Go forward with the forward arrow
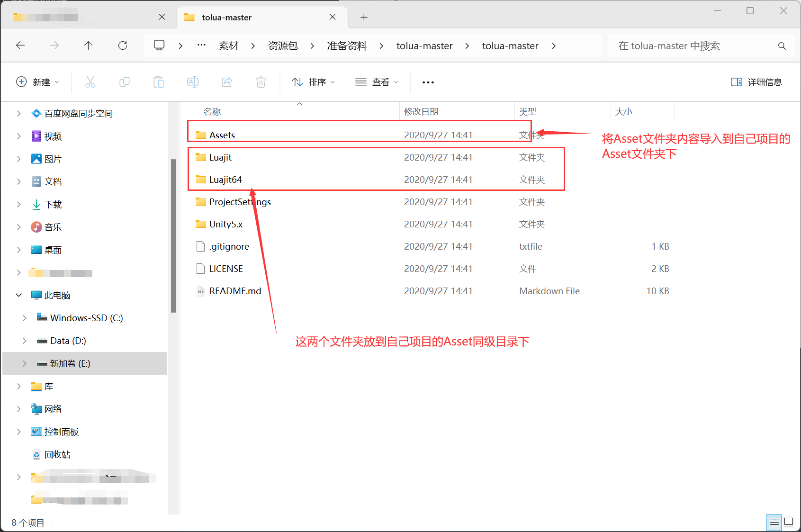 pos(54,45)
